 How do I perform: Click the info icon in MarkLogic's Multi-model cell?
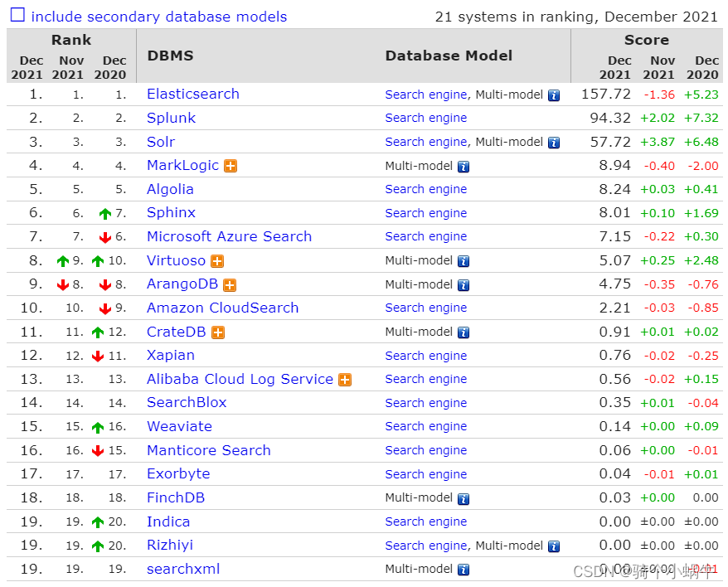click(463, 167)
